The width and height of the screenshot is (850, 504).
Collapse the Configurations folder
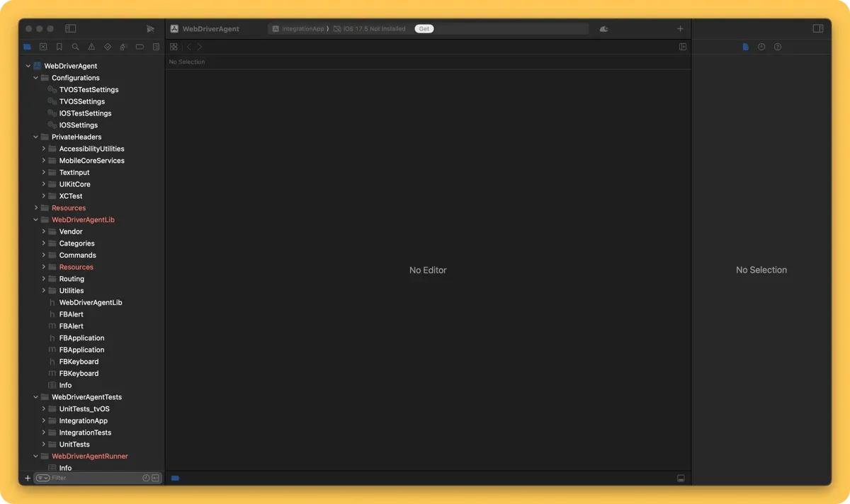click(36, 78)
